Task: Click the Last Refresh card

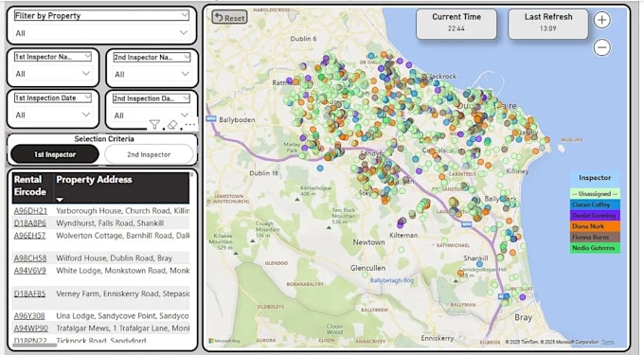Action: 548,24
